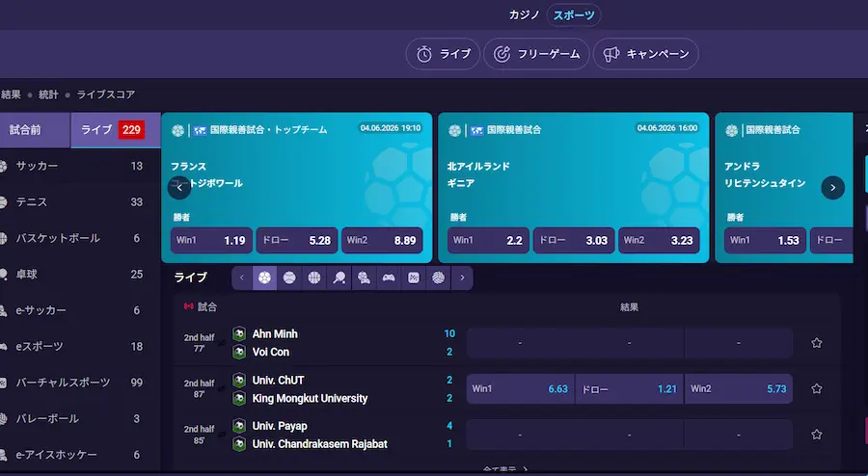Select the volleyball icon in the live filter strip
Viewport: 868px width, 476px height.
coord(438,278)
